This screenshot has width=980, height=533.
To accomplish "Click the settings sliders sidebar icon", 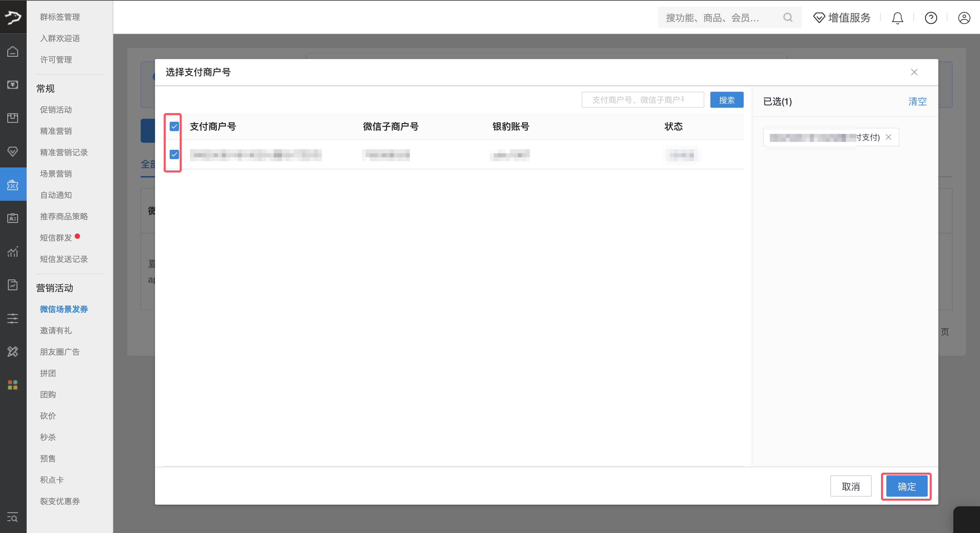I will coord(13,318).
